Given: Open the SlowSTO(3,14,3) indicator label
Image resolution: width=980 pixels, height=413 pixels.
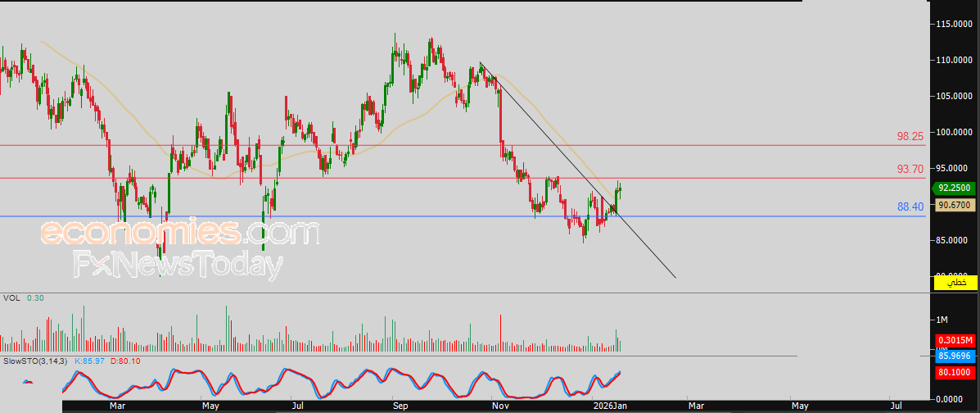Looking at the screenshot, I should (x=35, y=361).
